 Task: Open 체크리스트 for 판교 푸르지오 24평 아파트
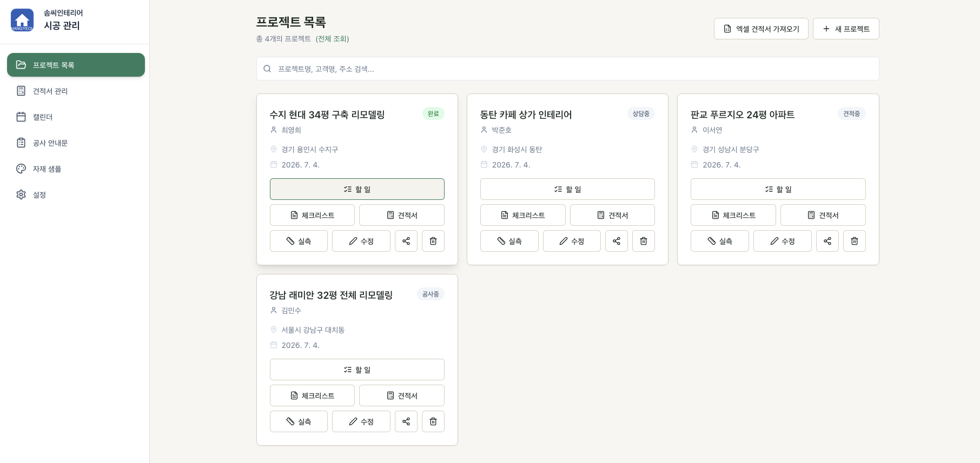pyautogui.click(x=733, y=215)
